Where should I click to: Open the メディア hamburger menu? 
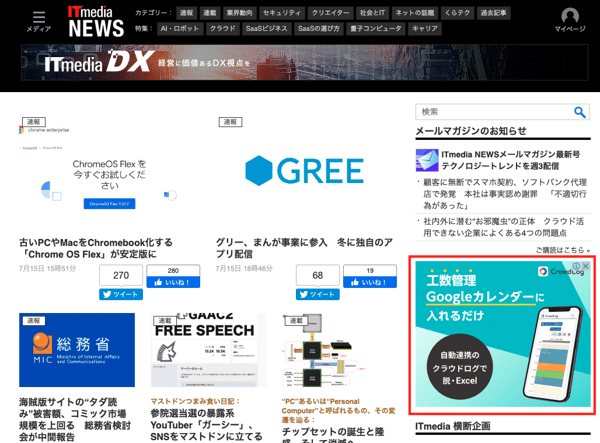coord(39,21)
